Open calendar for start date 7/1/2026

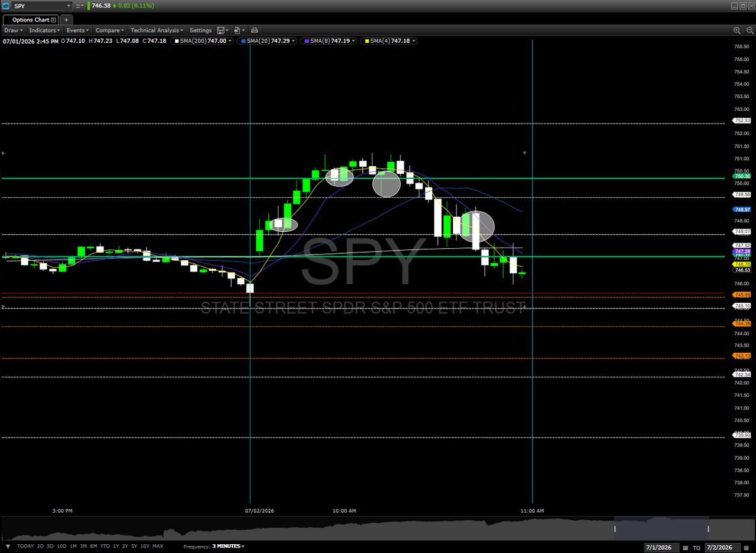(685, 547)
